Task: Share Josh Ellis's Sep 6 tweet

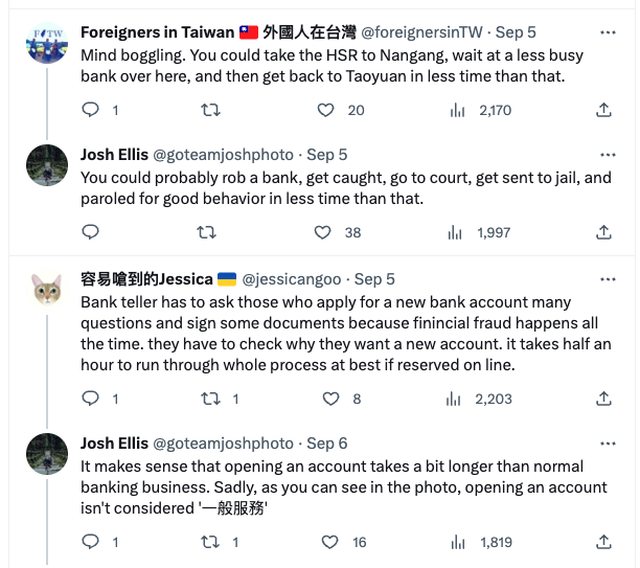Action: (x=604, y=542)
